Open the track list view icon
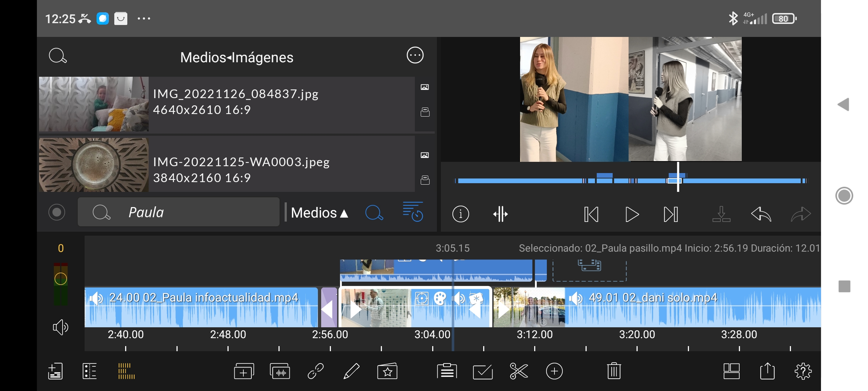 coord(90,371)
